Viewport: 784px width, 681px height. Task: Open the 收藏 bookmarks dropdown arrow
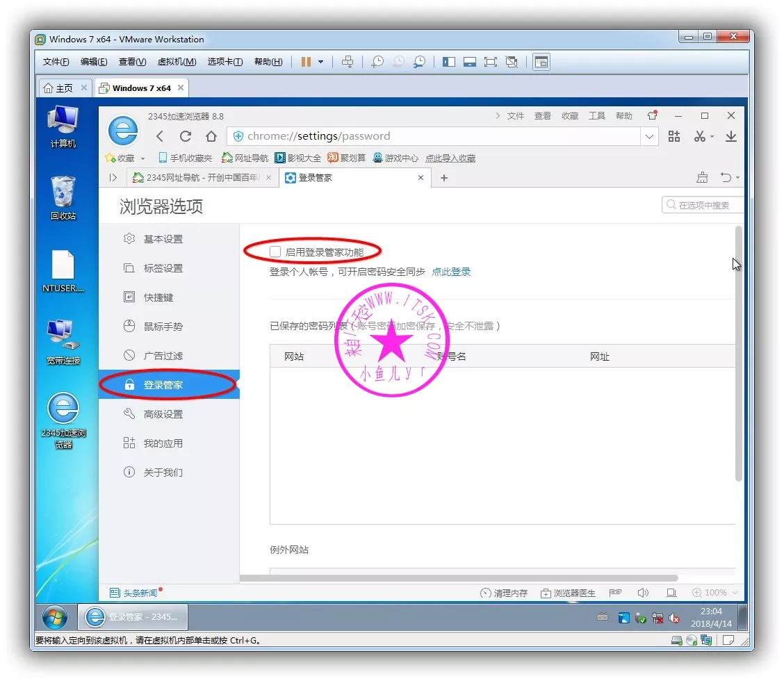click(x=143, y=158)
